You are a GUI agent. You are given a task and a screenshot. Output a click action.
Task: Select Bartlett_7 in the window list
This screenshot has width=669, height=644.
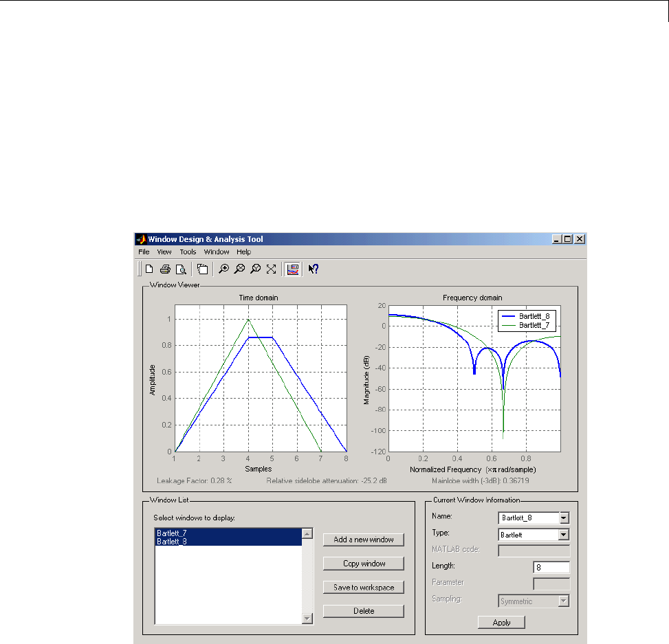coord(228,533)
